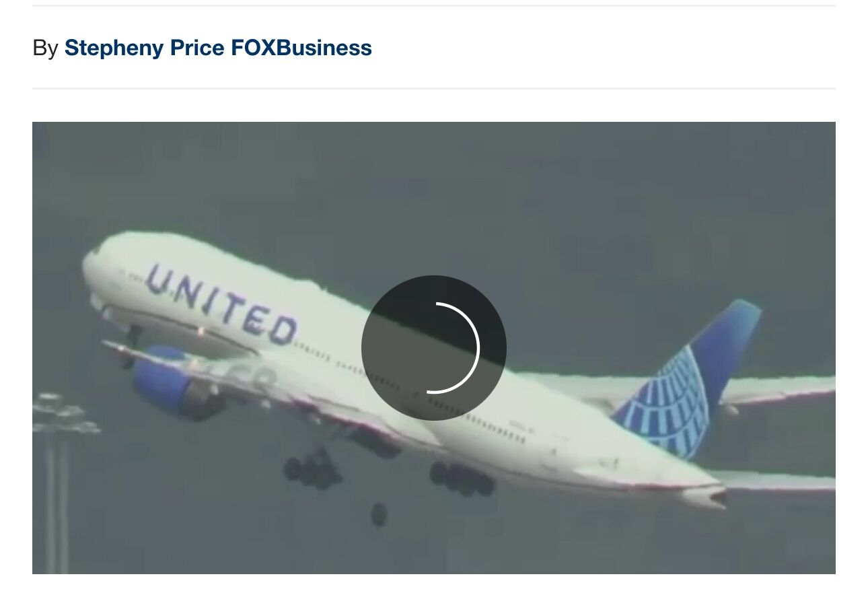Open the FOXBusiness byline link
The width and height of the screenshot is (868, 591).
(x=301, y=48)
